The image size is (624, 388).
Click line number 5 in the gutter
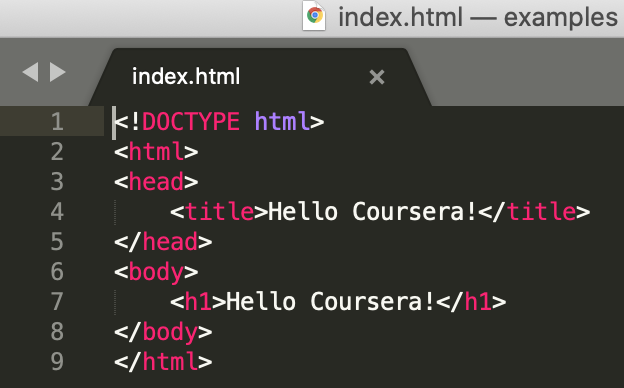pos(57,242)
